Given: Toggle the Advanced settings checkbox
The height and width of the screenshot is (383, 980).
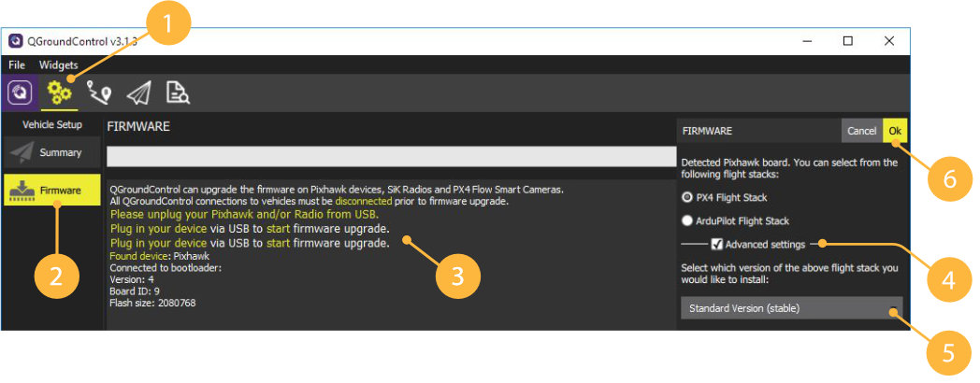Looking at the screenshot, I should pyautogui.click(x=717, y=245).
